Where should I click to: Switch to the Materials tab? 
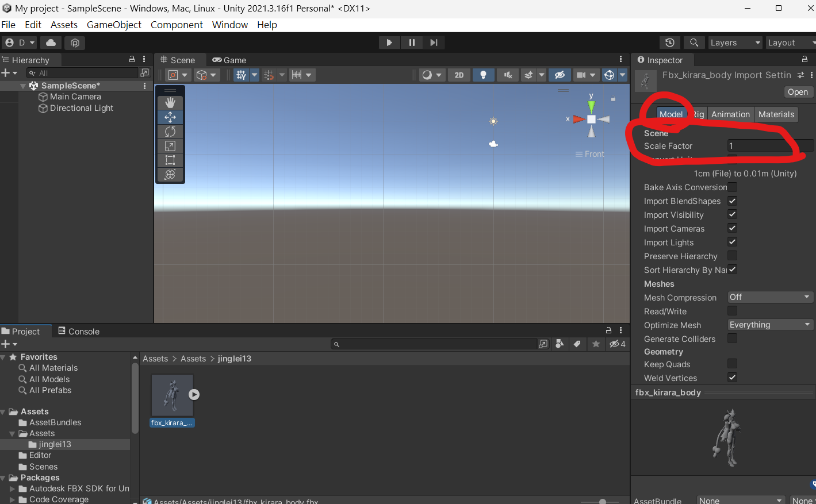776,114
